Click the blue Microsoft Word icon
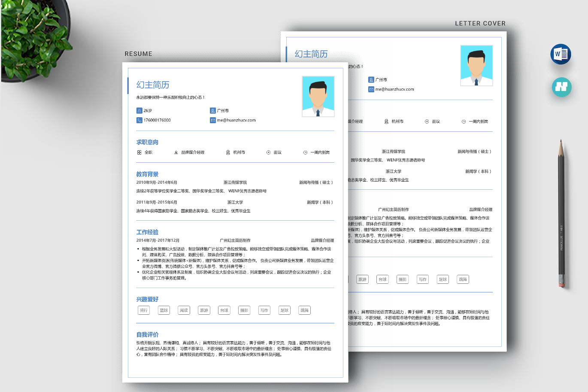 [561, 54]
